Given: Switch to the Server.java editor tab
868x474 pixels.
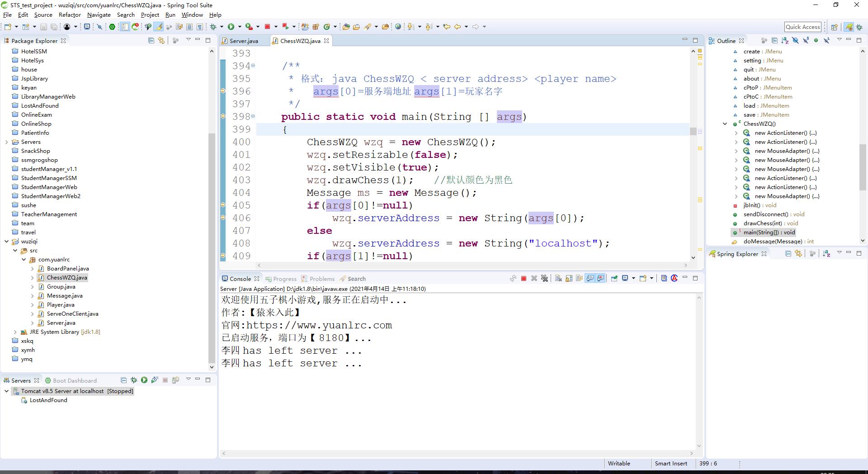Looking at the screenshot, I should (243, 41).
